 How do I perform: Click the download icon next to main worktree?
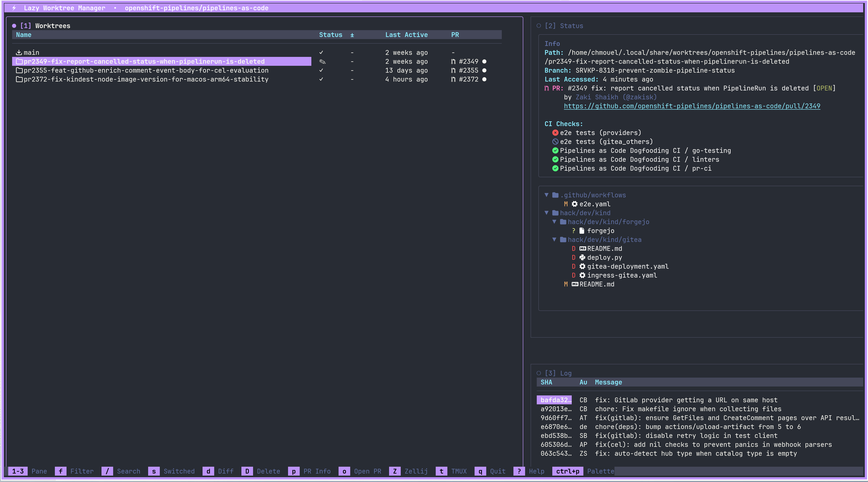point(19,52)
